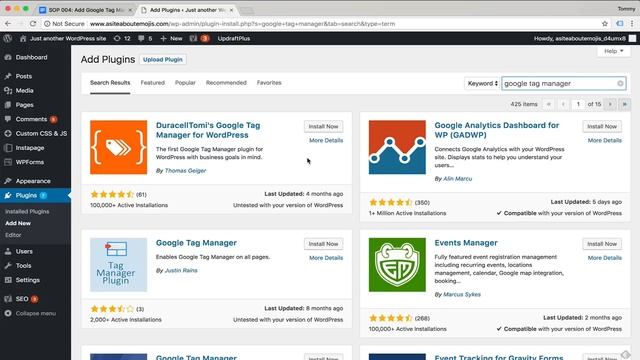Install DuracellTomi's Google Tag Manager plugin
This screenshot has width=640, height=360.
click(323, 127)
